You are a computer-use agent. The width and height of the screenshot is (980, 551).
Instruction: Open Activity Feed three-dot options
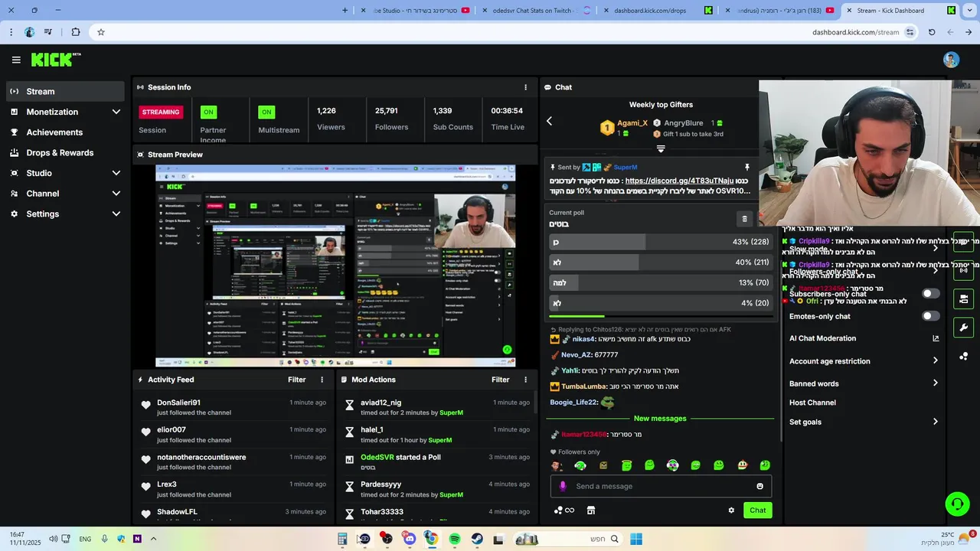coord(322,380)
